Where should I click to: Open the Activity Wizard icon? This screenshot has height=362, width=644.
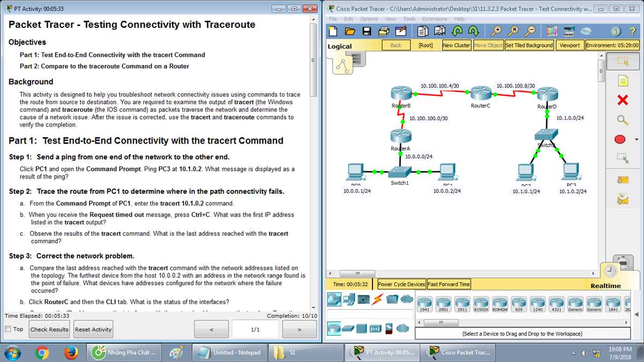pos(400,31)
